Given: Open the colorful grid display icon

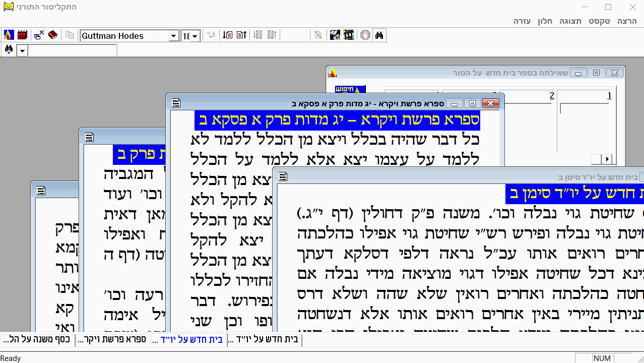Looking at the screenshot, I should [x=349, y=35].
